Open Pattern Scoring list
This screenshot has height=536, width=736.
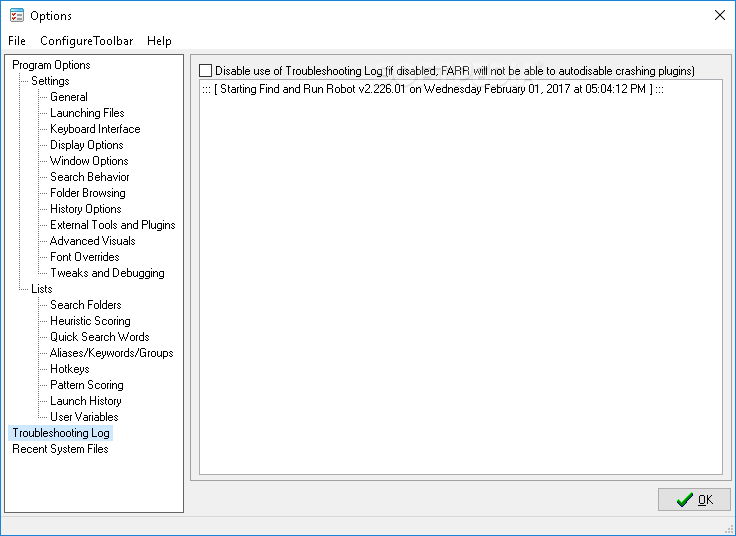click(87, 385)
